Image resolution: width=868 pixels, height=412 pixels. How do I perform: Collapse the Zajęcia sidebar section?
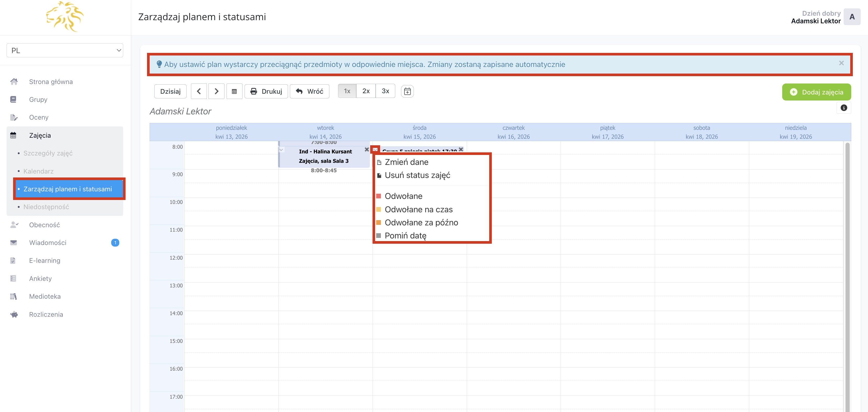(40, 136)
